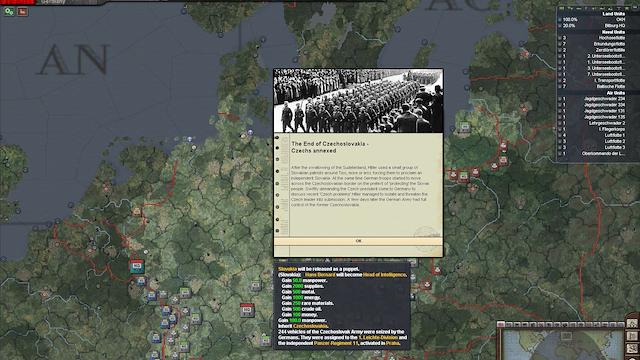
Task: Click the Germany country name in top bar
Action: click(x=53, y=2)
